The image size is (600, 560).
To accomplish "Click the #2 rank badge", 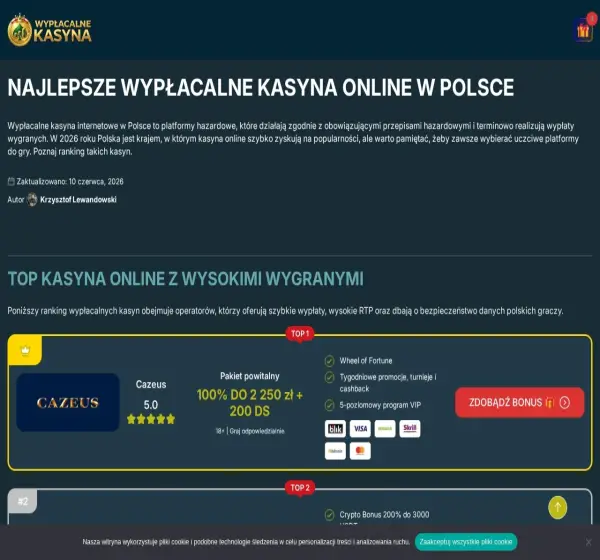I will 23,501.
